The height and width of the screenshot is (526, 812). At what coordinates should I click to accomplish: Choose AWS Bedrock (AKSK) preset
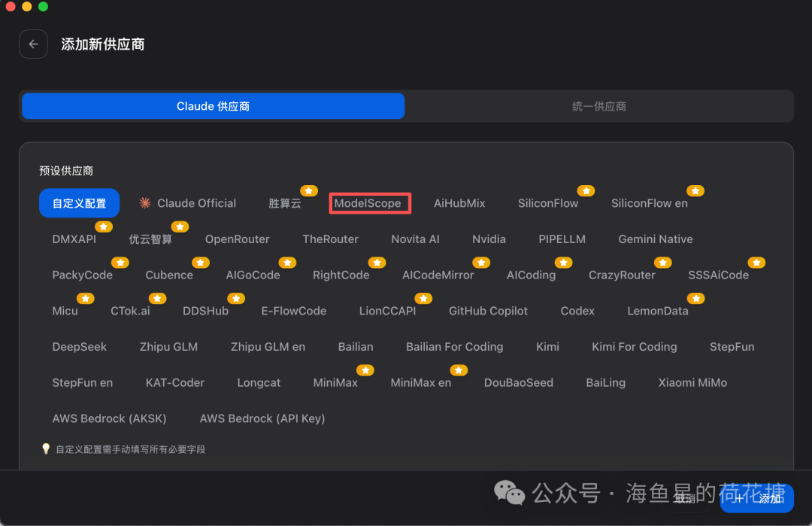click(x=109, y=418)
